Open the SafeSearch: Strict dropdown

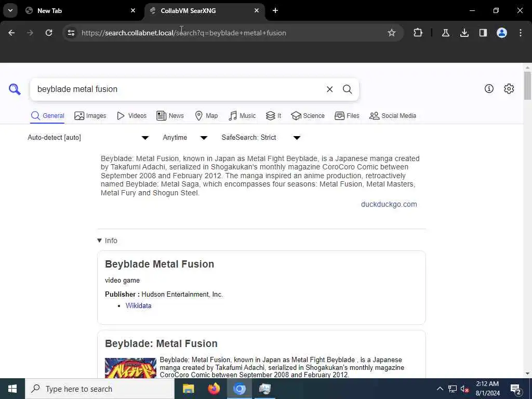click(261, 137)
